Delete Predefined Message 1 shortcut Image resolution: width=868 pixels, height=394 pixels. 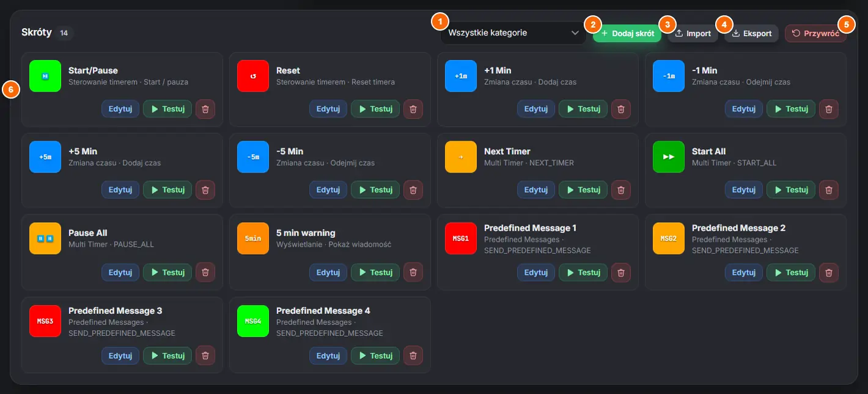tap(621, 272)
